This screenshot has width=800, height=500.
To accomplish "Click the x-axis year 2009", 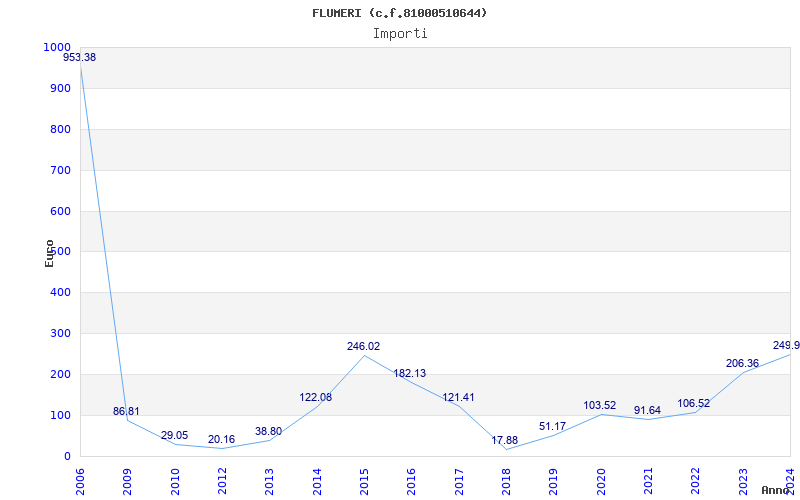I will pyautogui.click(x=127, y=482).
